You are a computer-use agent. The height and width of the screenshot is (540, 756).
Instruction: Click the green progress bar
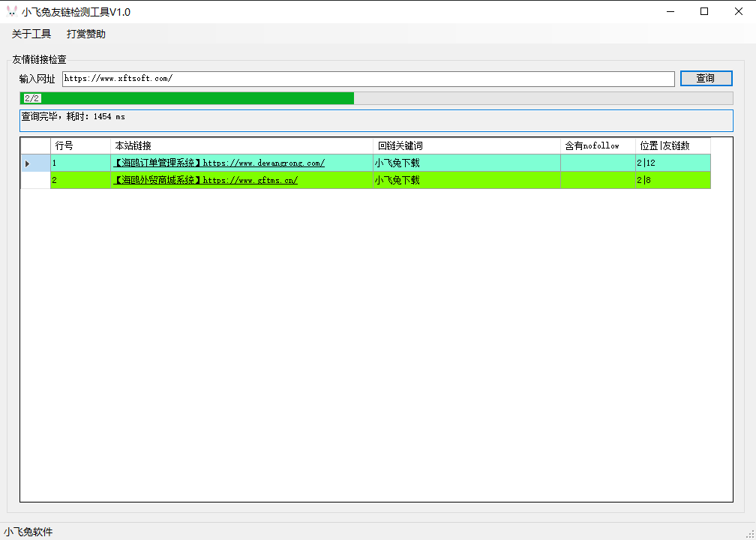click(187, 98)
